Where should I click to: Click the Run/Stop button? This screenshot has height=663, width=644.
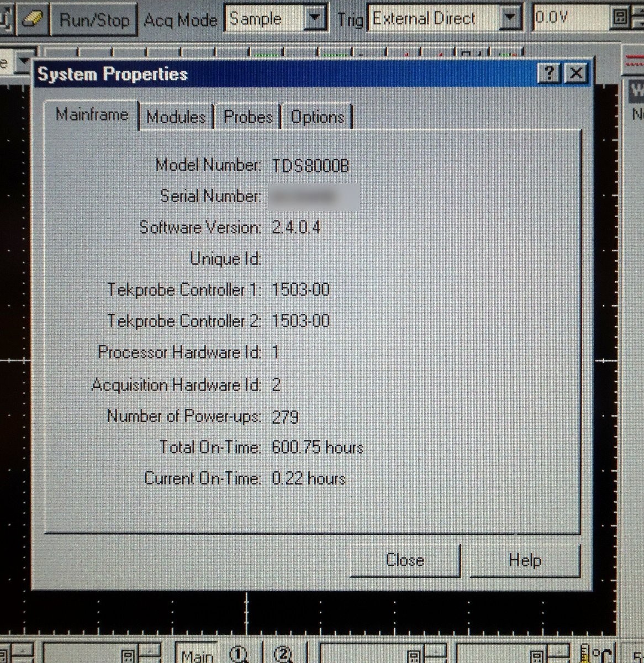click(x=94, y=19)
